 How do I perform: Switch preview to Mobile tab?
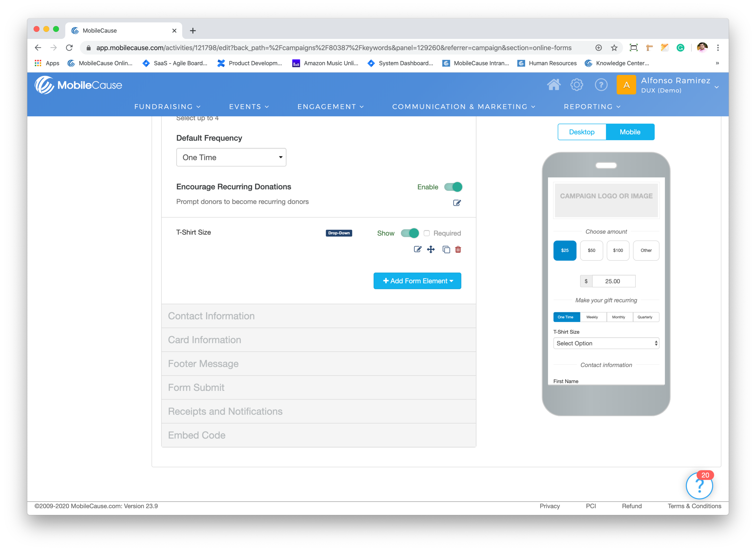[x=630, y=132]
